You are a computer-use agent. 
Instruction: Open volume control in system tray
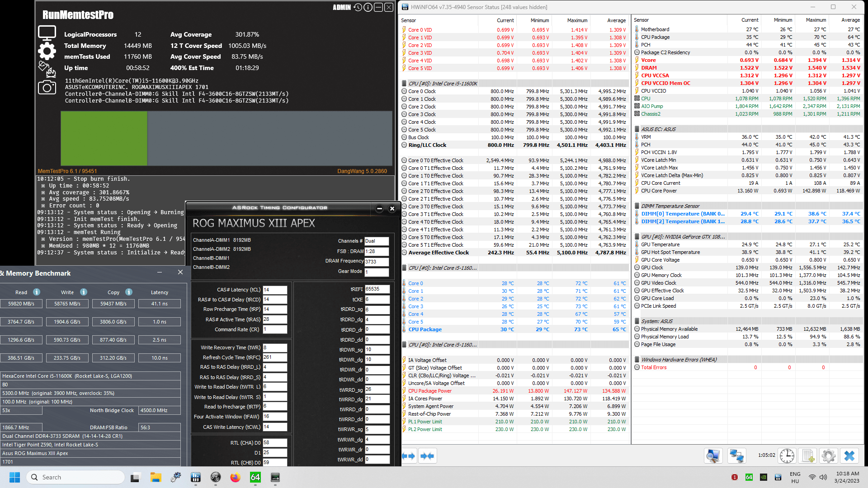pos(823,477)
